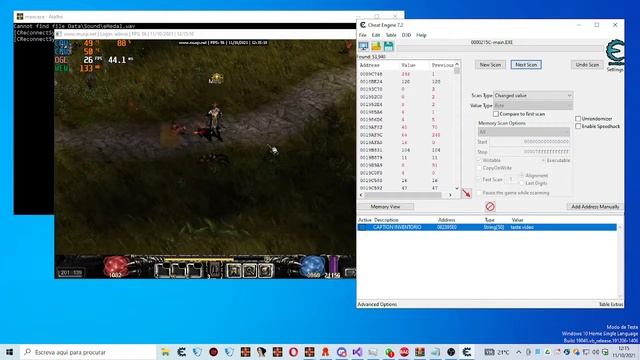Open the Cheat Engine Settings logo
Screen dimensions: 640x360
tap(615, 53)
